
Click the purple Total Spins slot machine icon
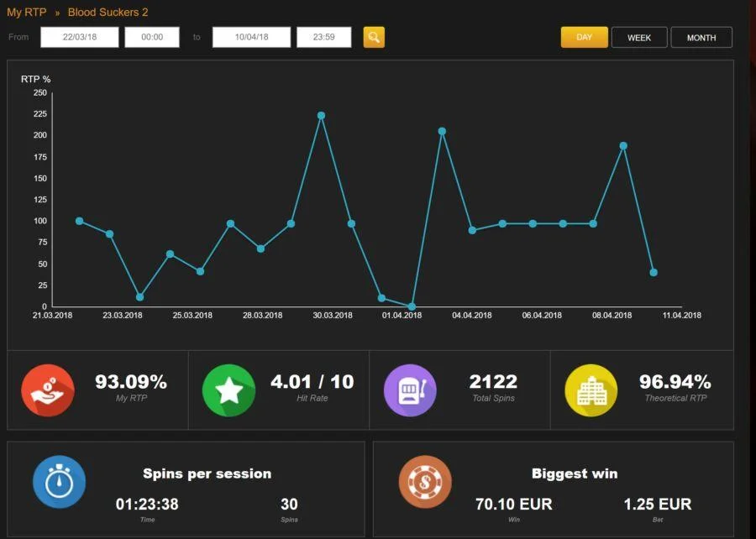pos(410,390)
